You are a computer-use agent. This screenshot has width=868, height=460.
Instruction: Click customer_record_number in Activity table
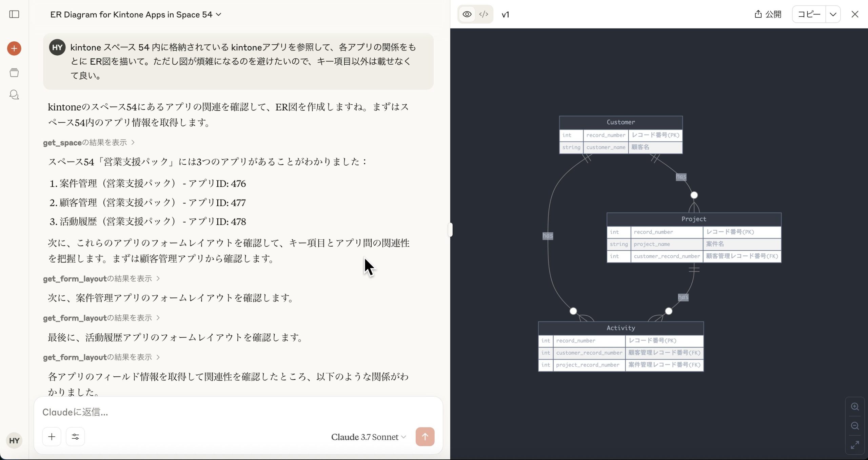click(589, 353)
